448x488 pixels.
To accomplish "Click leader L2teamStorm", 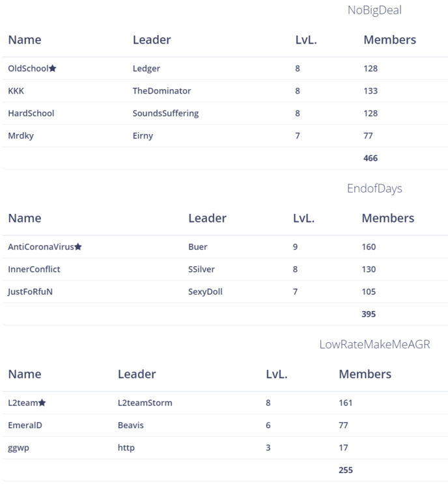I will (145, 403).
